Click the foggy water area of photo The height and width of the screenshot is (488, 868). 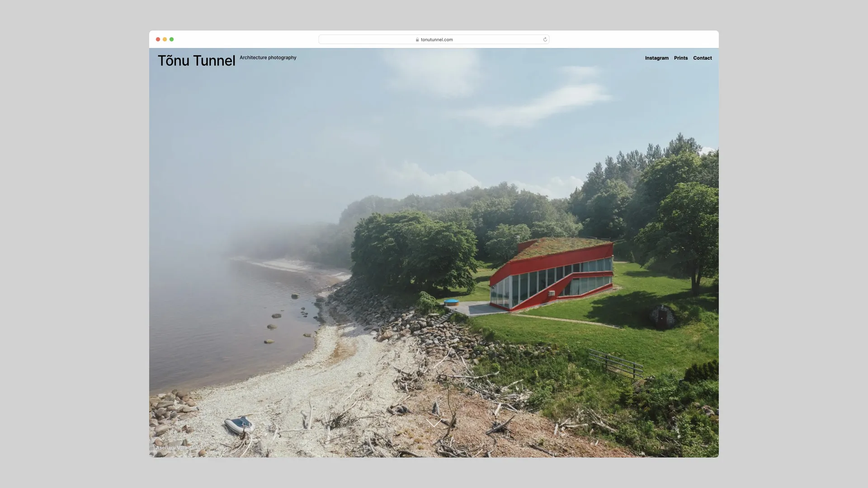[x=217, y=307]
